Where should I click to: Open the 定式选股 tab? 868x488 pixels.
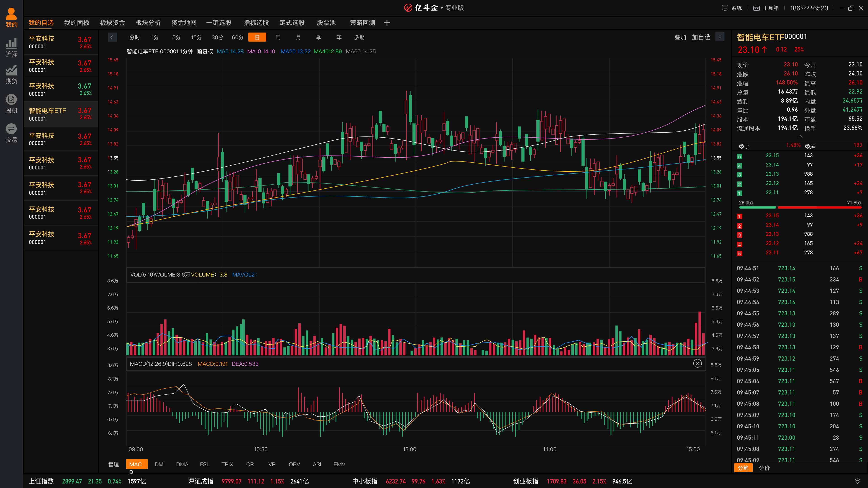pyautogui.click(x=292, y=23)
